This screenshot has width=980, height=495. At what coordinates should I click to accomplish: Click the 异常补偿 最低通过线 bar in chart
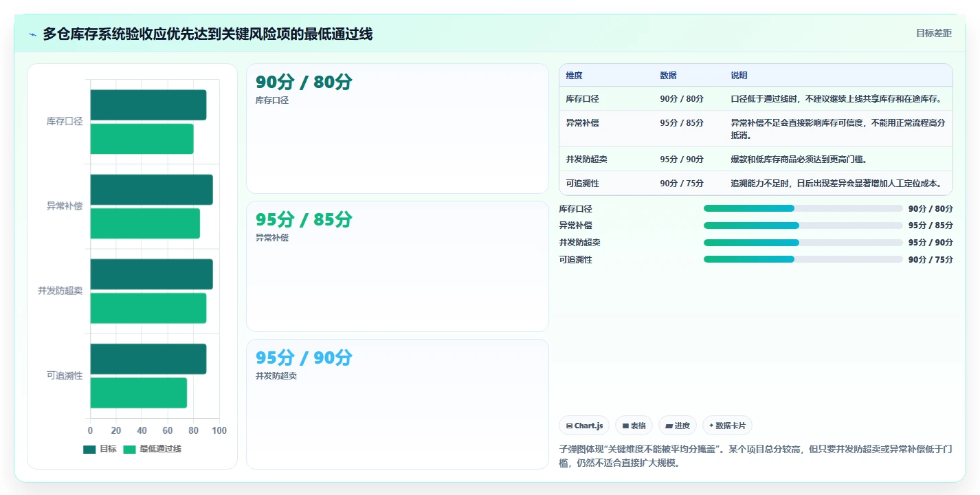pyautogui.click(x=145, y=223)
